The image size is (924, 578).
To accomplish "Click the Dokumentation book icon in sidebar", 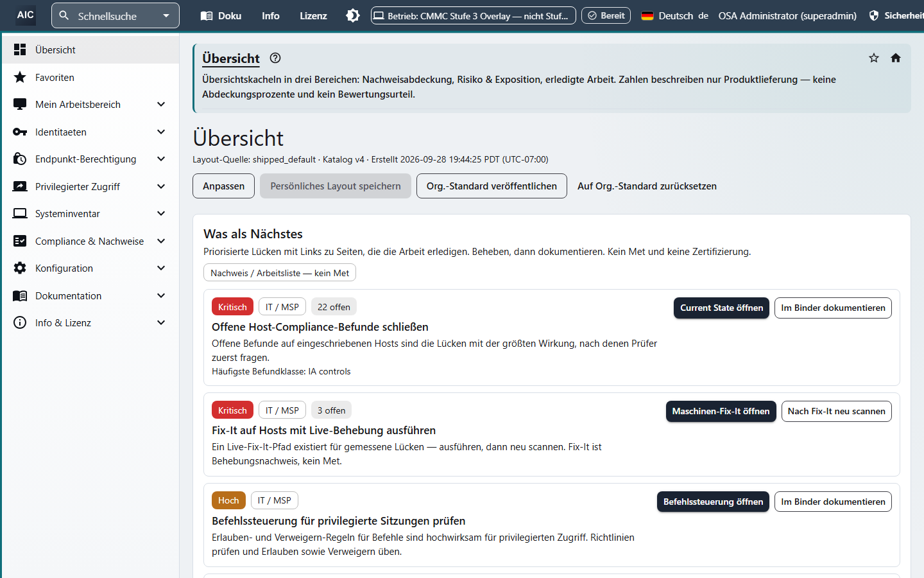I will click(20, 295).
